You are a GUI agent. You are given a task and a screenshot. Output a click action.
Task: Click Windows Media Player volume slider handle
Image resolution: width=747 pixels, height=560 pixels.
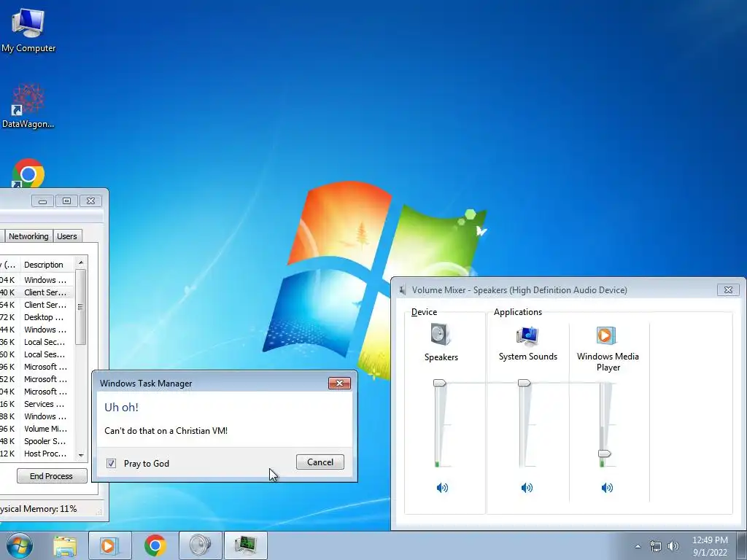(604, 454)
